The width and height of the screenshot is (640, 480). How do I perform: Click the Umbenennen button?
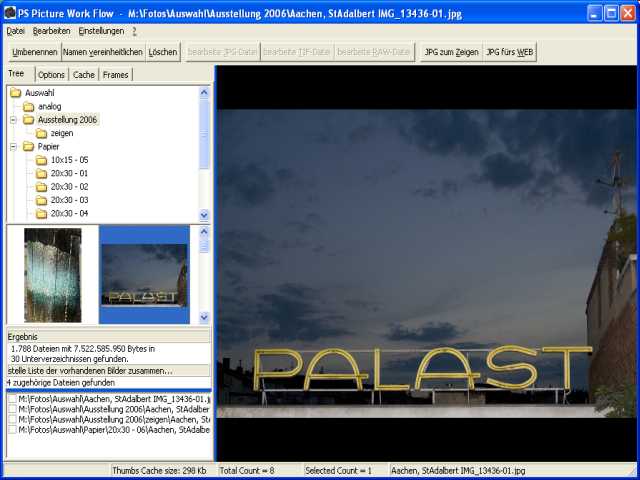click(x=35, y=52)
